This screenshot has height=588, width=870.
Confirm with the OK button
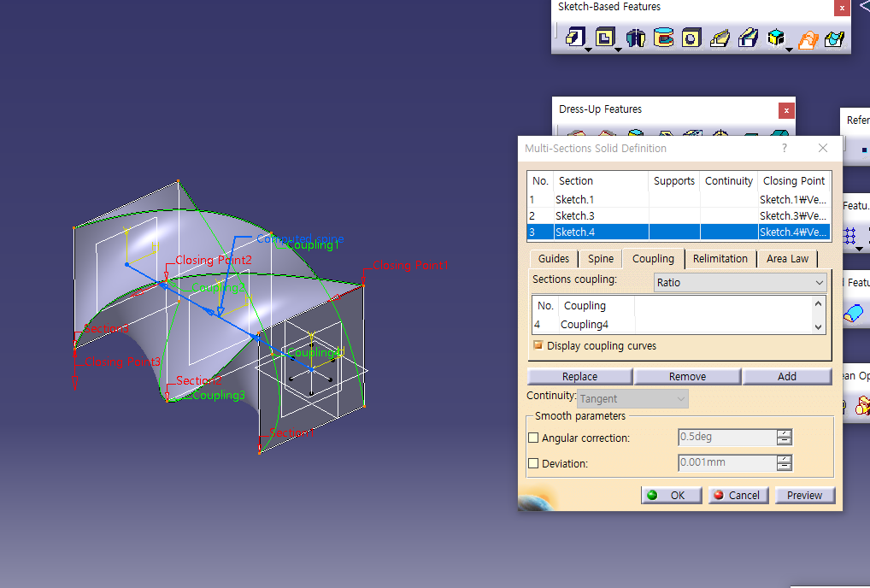pos(672,496)
